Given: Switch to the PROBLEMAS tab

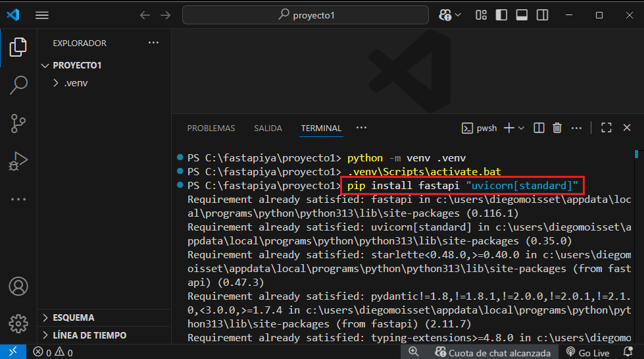Looking at the screenshot, I should pyautogui.click(x=211, y=128).
